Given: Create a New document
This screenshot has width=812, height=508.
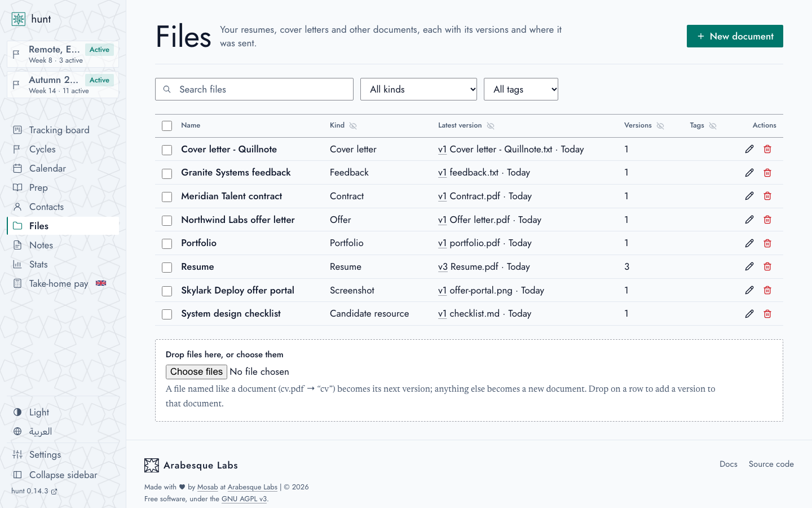Looking at the screenshot, I should click(735, 36).
